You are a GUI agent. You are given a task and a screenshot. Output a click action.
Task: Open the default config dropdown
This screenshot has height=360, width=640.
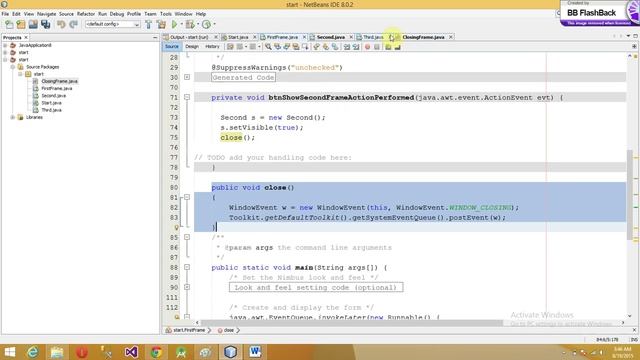click(112, 24)
